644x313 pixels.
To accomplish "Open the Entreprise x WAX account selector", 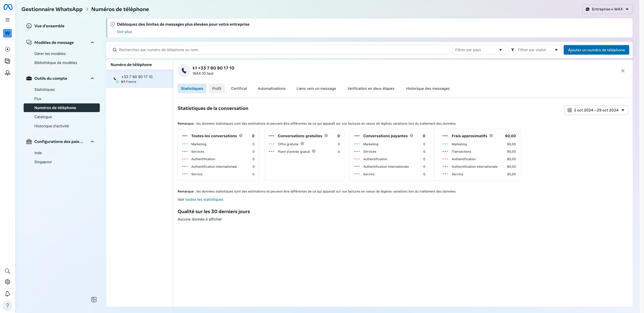I will click(607, 9).
